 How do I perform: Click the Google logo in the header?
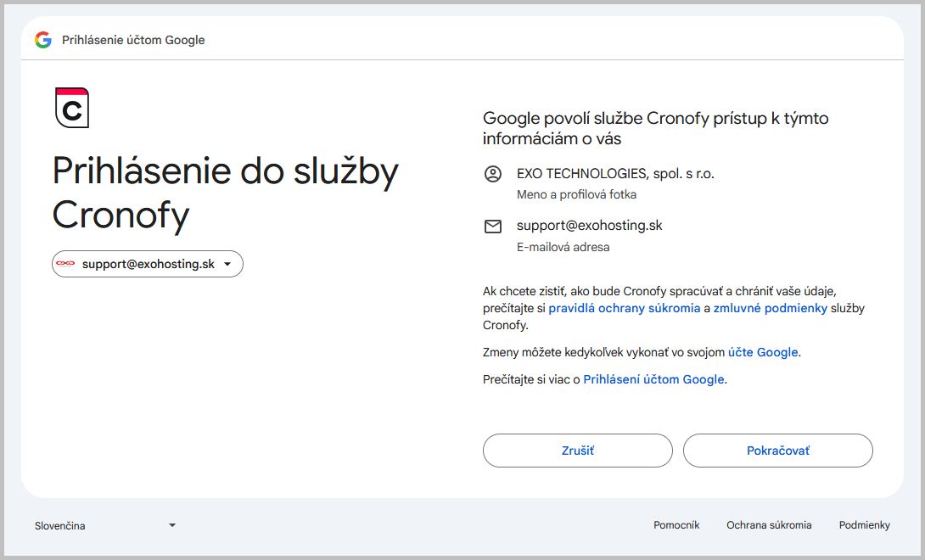coord(43,40)
